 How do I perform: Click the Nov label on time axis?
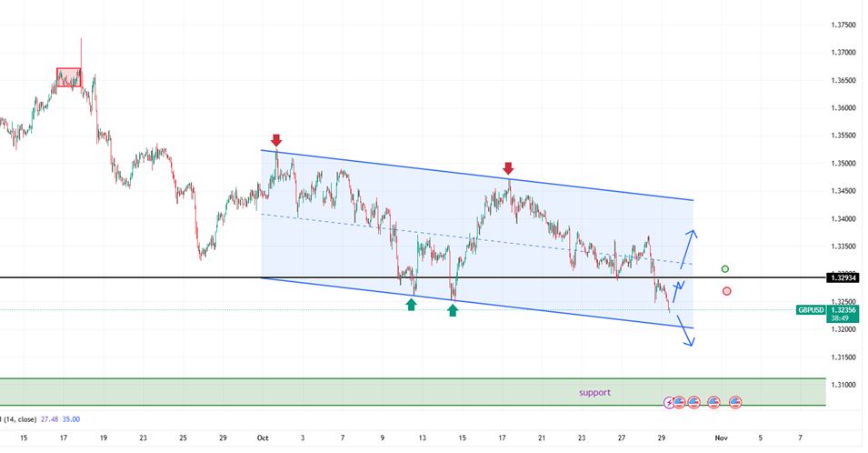tap(720, 438)
